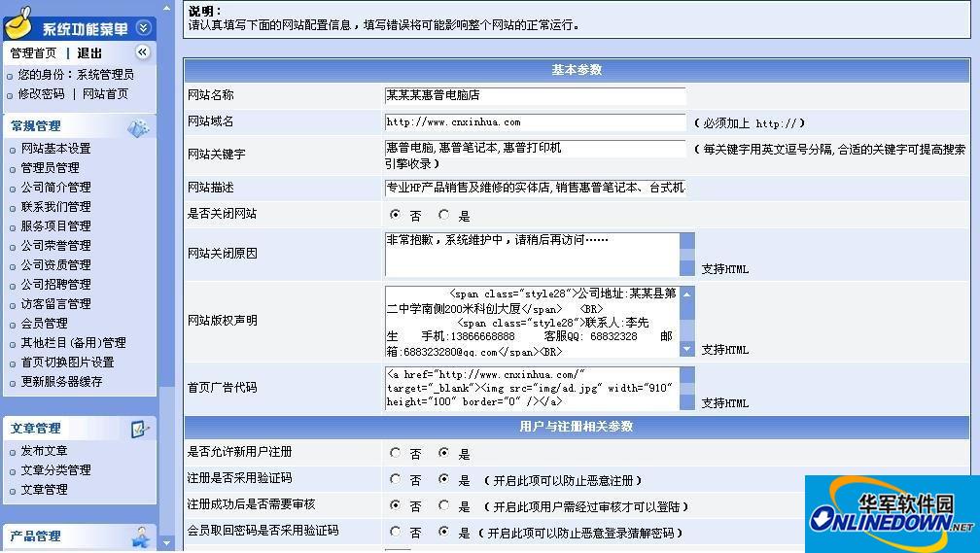Open 联系我们管理 menu item
980x553 pixels.
click(x=56, y=206)
